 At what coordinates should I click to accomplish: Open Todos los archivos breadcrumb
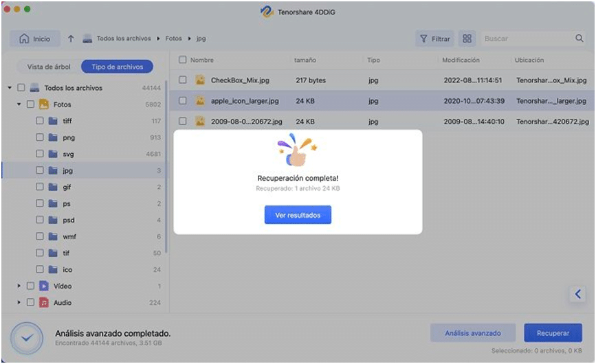124,38
